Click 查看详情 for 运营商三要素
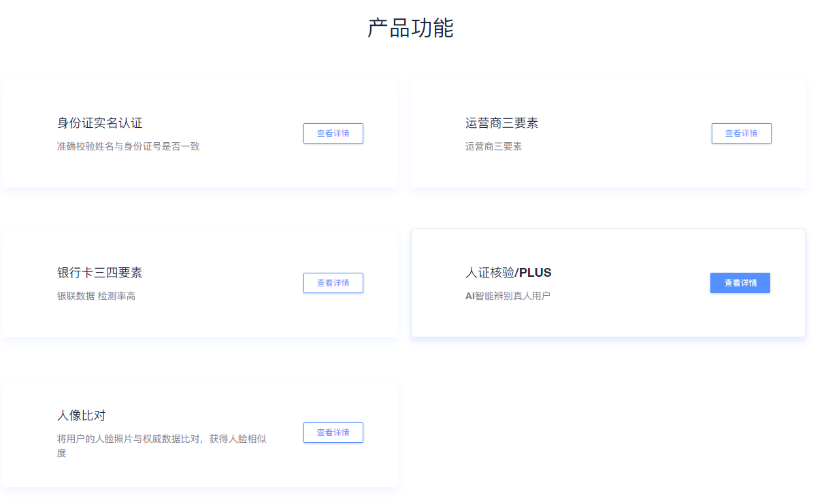This screenshot has width=826, height=504. (x=741, y=133)
